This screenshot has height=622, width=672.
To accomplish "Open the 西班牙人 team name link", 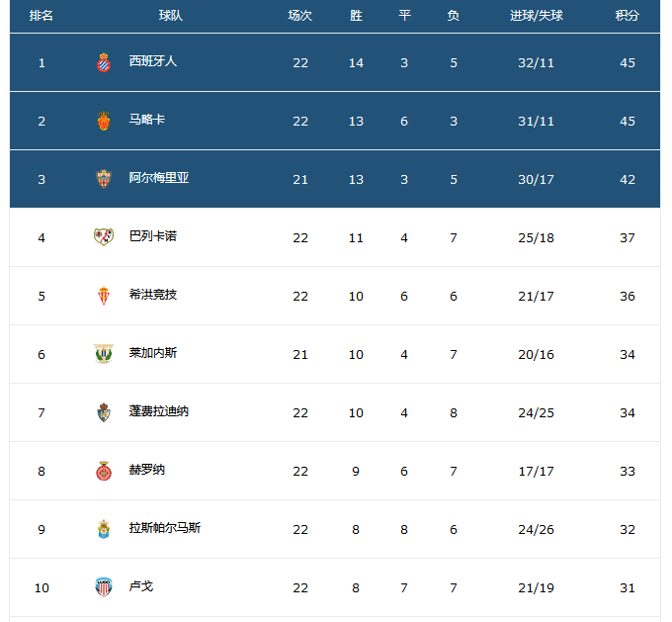I will click(x=153, y=61).
